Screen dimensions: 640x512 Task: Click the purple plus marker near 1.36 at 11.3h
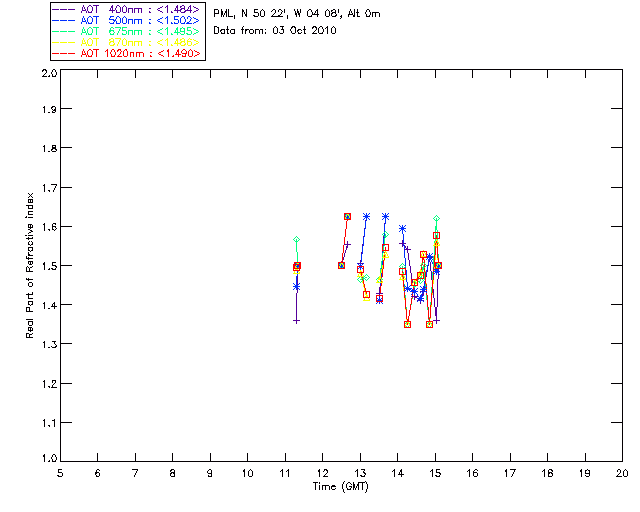pos(297,321)
